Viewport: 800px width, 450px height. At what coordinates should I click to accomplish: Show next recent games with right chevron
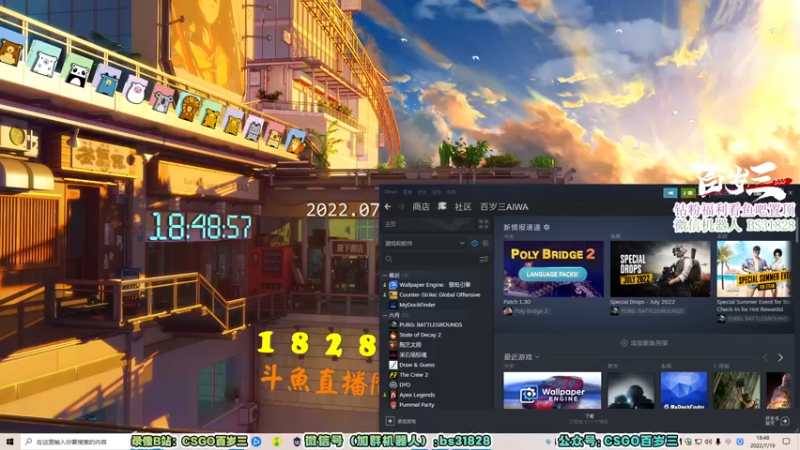click(780, 358)
